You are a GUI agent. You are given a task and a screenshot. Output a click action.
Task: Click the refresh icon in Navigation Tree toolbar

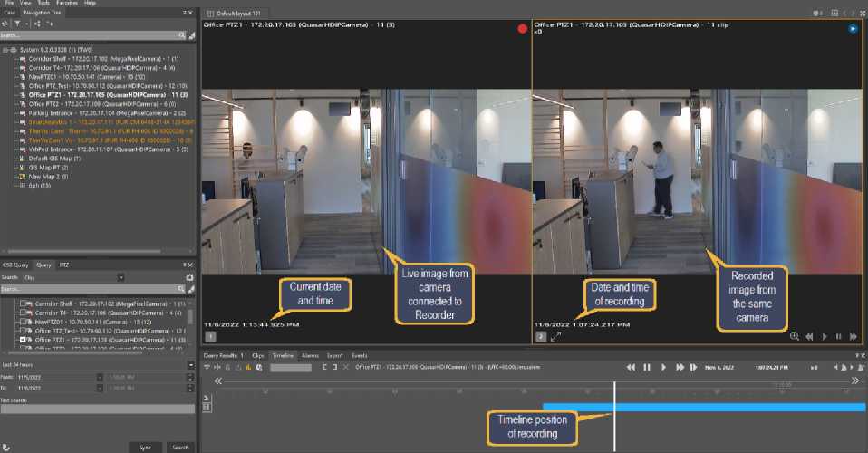click(x=5, y=23)
